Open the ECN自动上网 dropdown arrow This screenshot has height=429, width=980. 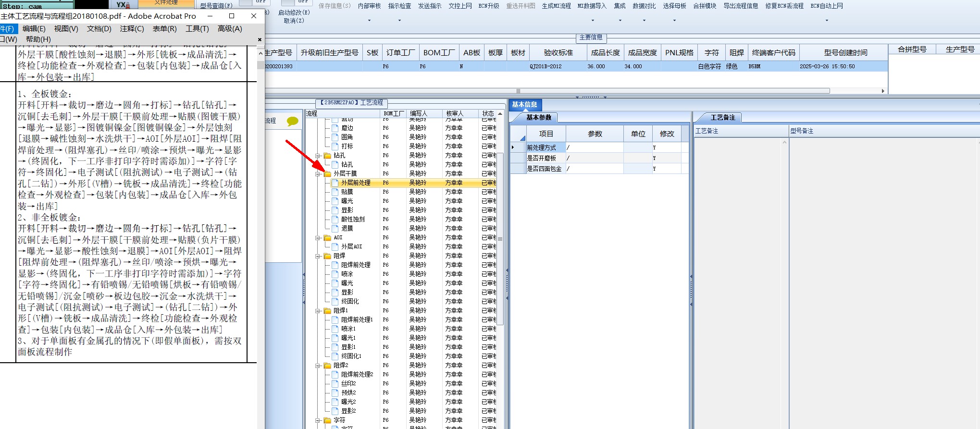pyautogui.click(x=827, y=20)
